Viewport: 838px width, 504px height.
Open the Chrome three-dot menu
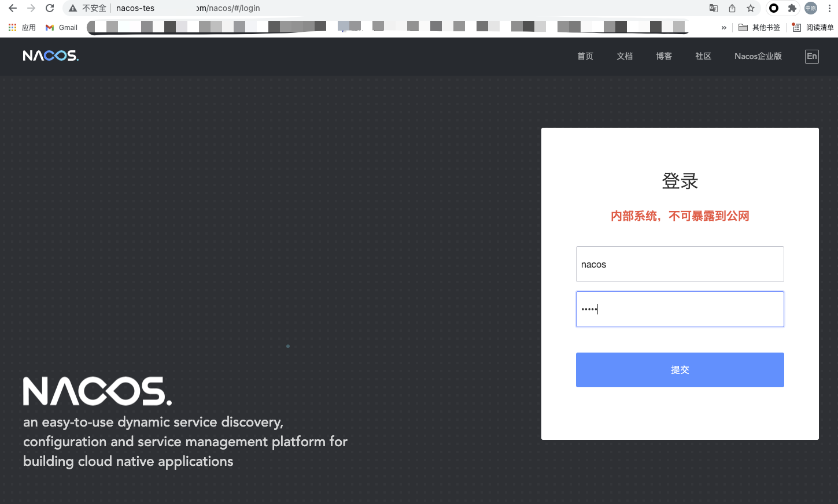click(x=829, y=8)
